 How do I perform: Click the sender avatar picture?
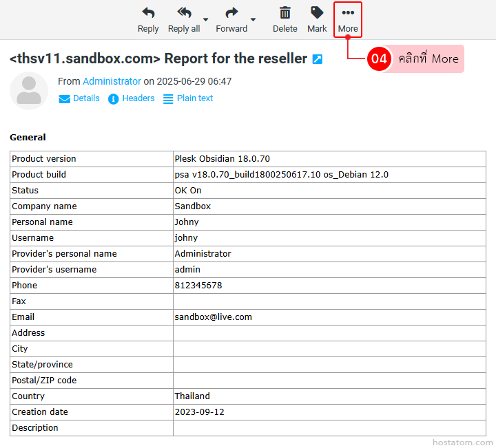tap(29, 91)
